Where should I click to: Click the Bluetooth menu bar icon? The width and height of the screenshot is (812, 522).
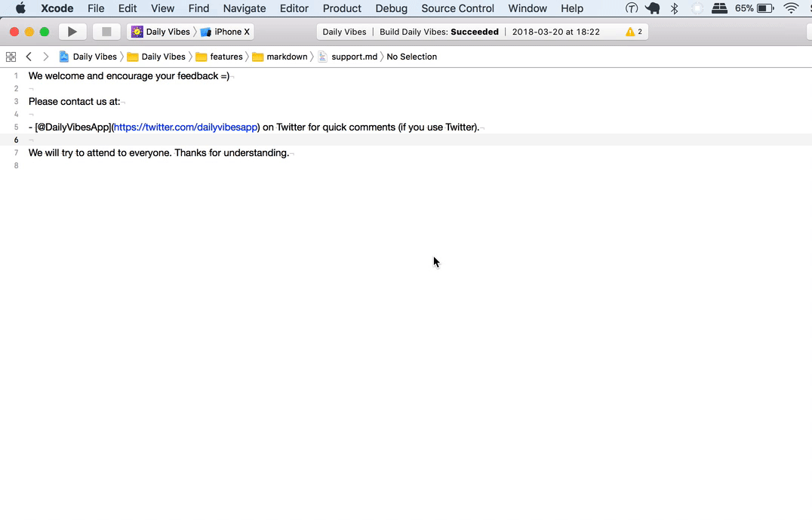(x=674, y=8)
